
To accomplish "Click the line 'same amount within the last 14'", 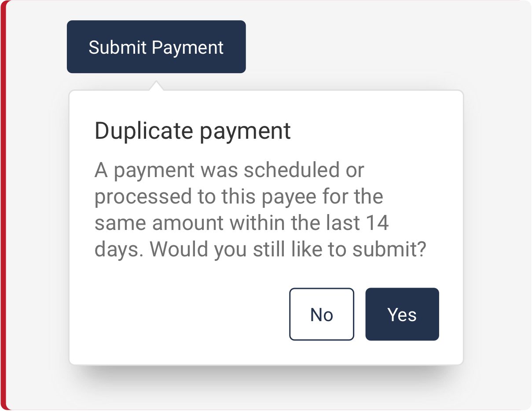I will point(242,223).
